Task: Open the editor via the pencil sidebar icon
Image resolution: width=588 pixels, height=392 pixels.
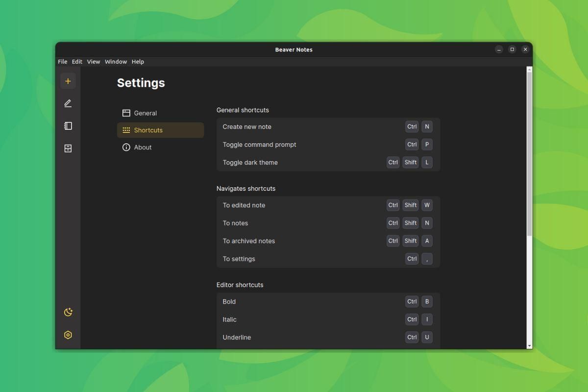Action: click(68, 103)
